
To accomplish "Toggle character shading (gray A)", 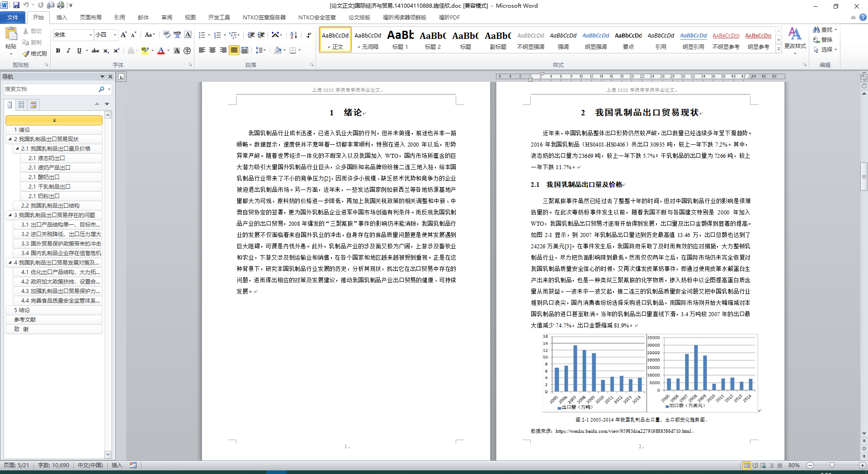I will pyautogui.click(x=177, y=51).
